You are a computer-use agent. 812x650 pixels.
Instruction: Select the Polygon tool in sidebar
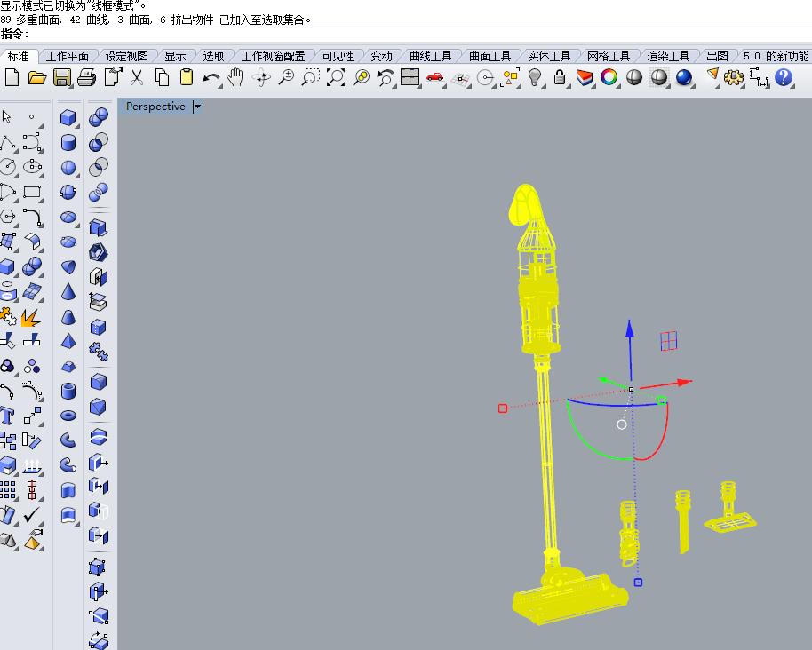[7, 217]
